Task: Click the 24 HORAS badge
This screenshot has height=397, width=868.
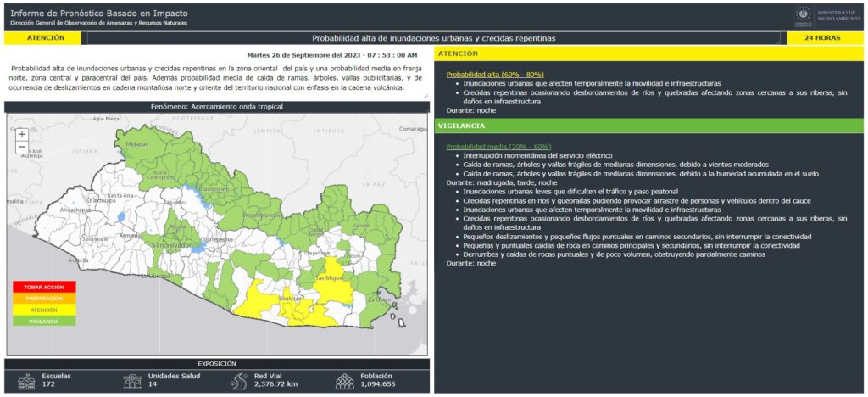Action: (822, 38)
